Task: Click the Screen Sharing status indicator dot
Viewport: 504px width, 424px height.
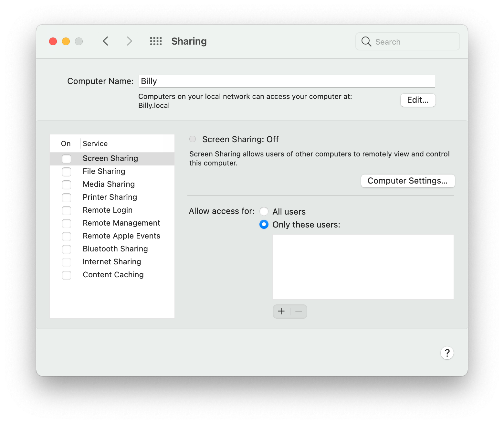Action: coord(193,139)
